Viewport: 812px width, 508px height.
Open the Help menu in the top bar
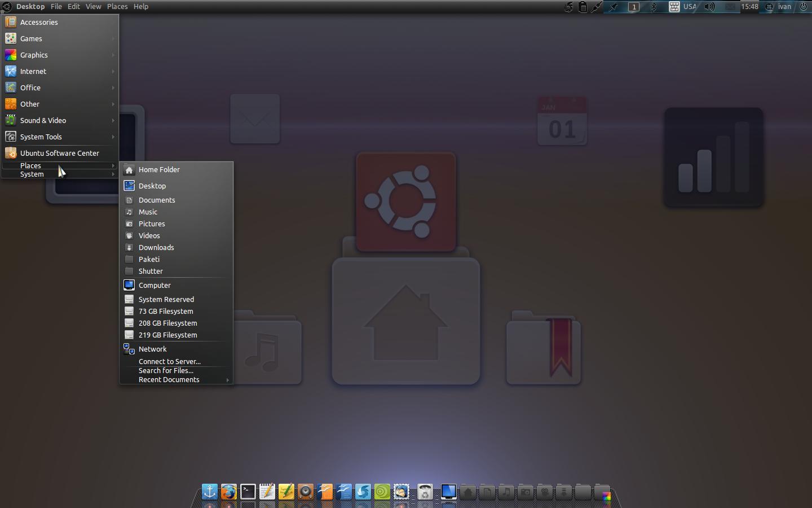pyautogui.click(x=141, y=7)
